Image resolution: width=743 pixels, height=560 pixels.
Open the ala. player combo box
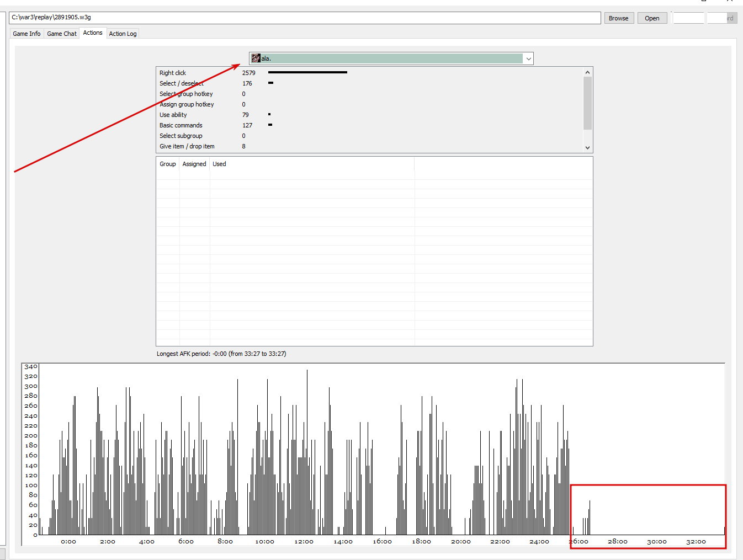(391, 58)
